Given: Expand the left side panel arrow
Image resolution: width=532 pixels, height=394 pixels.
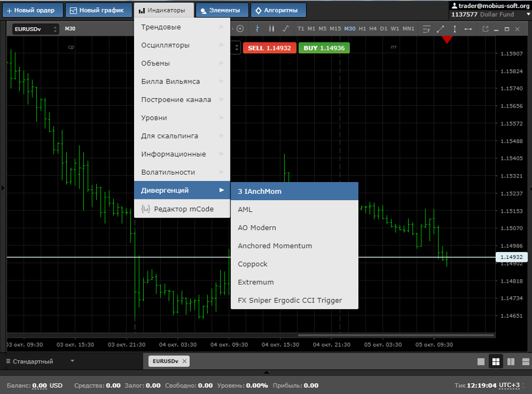Looking at the screenshot, I should 3,188.
